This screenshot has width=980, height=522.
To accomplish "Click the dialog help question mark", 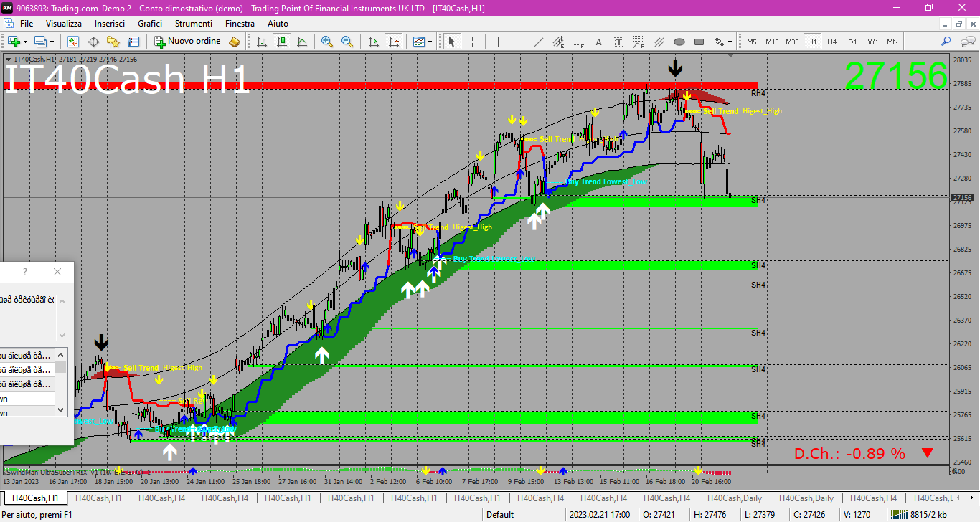I will coord(25,272).
